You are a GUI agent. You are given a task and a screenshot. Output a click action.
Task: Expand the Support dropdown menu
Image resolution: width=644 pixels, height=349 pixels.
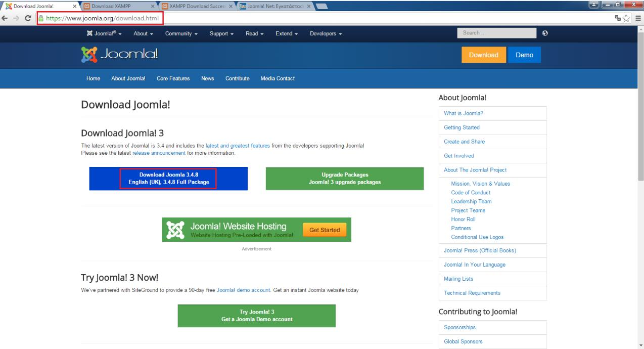pos(221,33)
